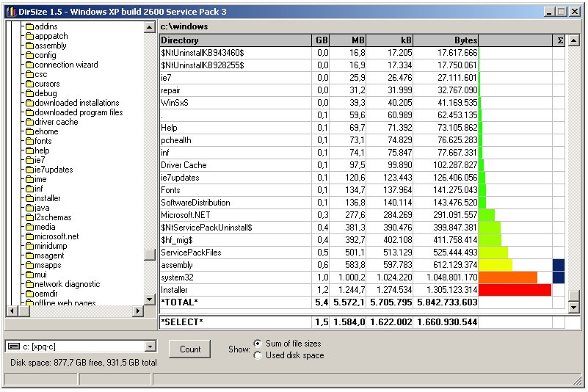
Task: Select the msapps tree item
Action: tap(48, 265)
